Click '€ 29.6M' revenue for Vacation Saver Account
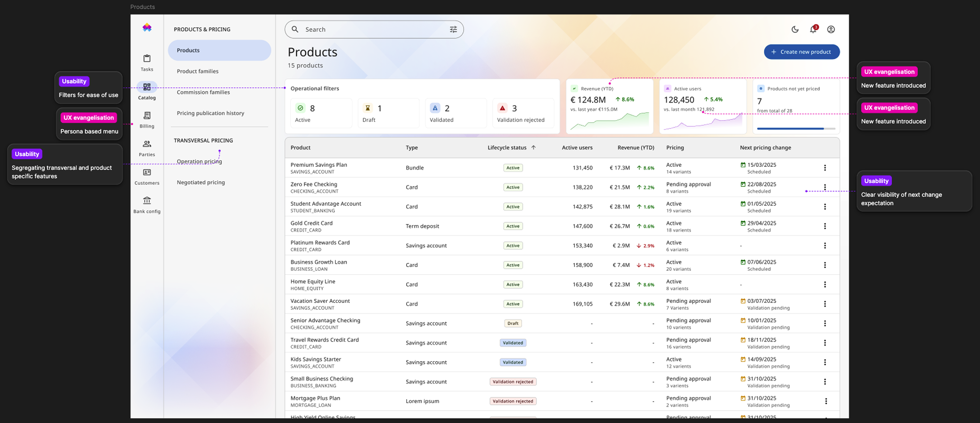 620,304
